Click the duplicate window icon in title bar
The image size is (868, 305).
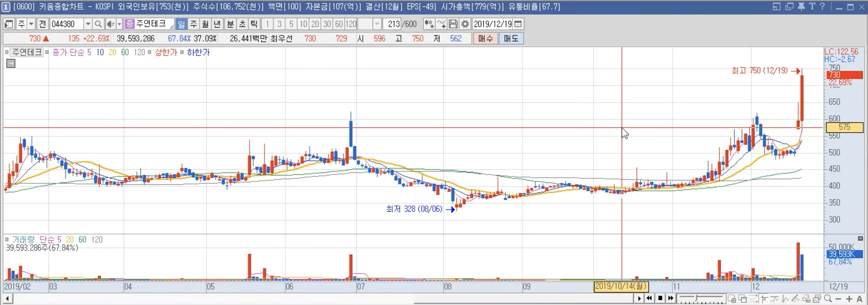click(789, 6)
